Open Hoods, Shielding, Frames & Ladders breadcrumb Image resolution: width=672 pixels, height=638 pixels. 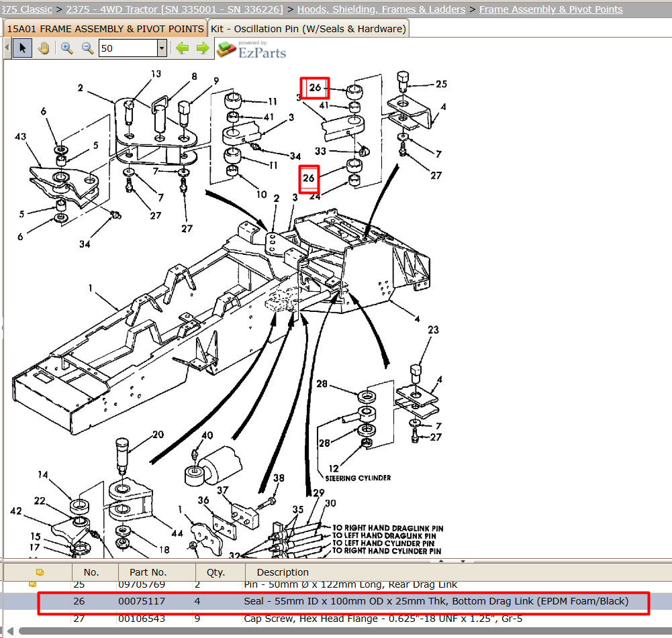coord(381,9)
